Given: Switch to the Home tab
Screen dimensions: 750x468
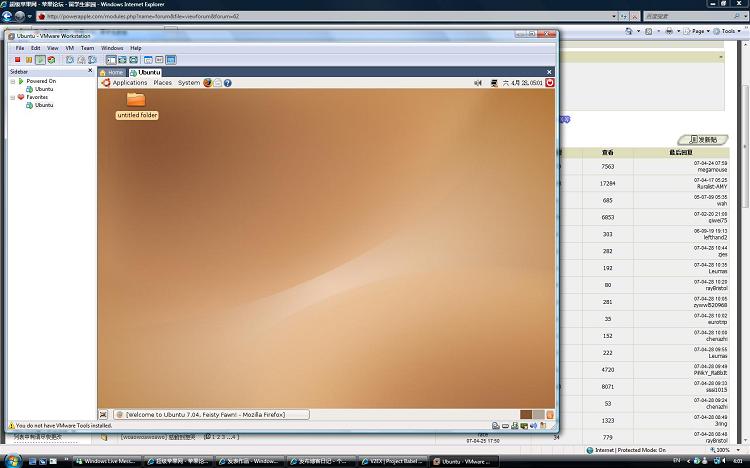Looking at the screenshot, I should coord(112,72).
